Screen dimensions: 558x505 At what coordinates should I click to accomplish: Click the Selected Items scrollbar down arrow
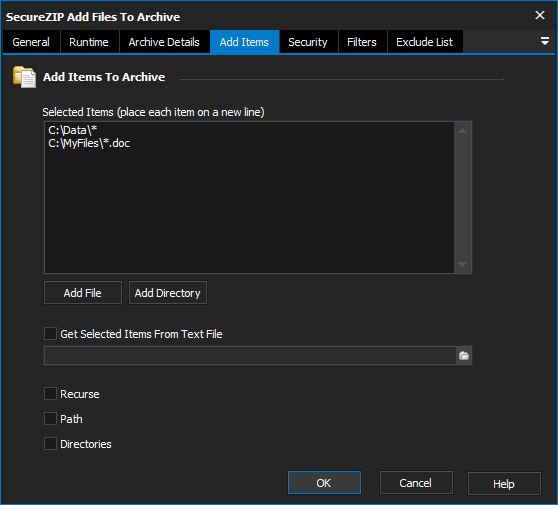pos(463,264)
